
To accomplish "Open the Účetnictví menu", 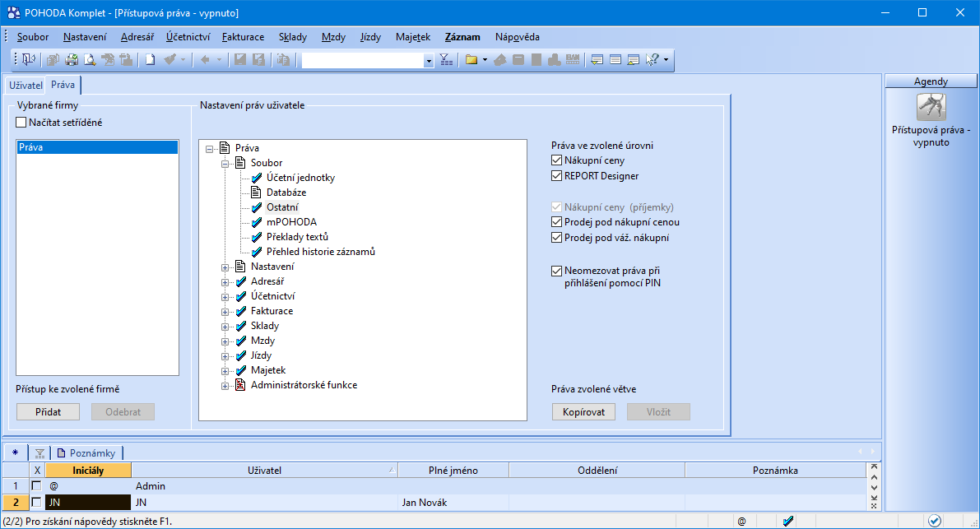I will point(188,37).
